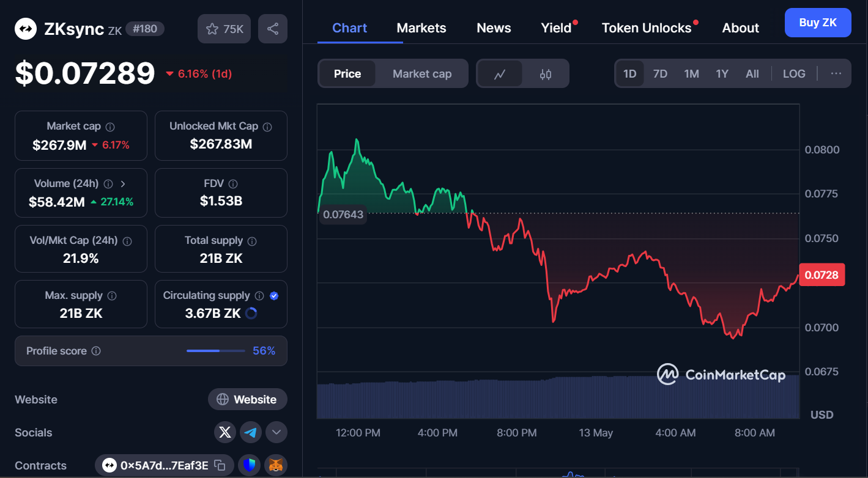Click the 21.9% Vol/Mkt Cap value
Image resolution: width=868 pixels, height=478 pixels.
pos(81,258)
